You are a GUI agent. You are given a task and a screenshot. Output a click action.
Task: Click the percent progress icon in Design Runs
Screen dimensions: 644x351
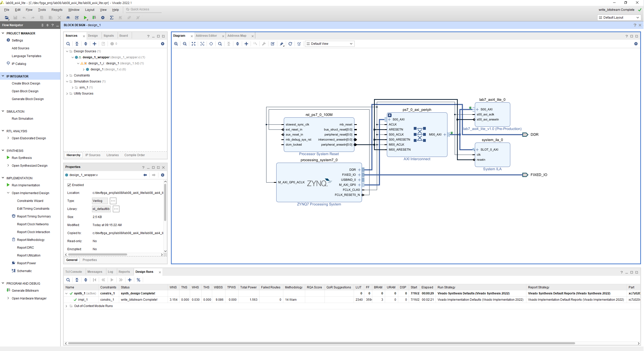(x=139, y=280)
